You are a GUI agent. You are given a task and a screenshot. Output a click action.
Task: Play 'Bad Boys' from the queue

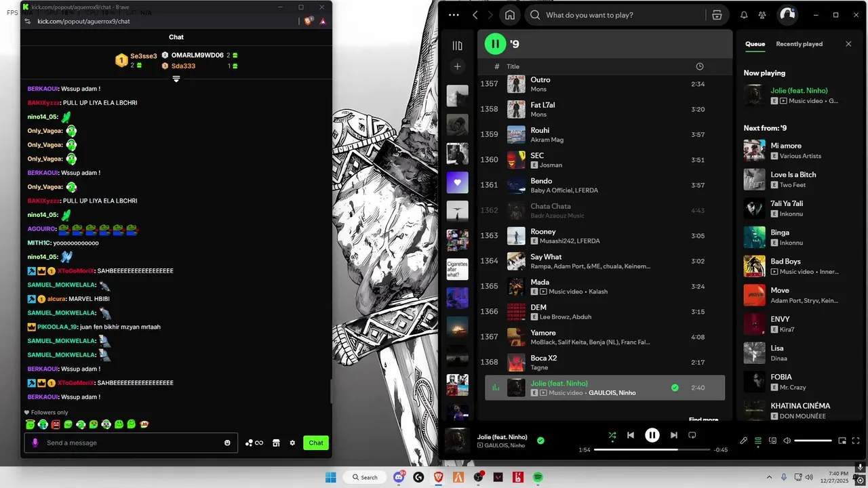pos(798,266)
